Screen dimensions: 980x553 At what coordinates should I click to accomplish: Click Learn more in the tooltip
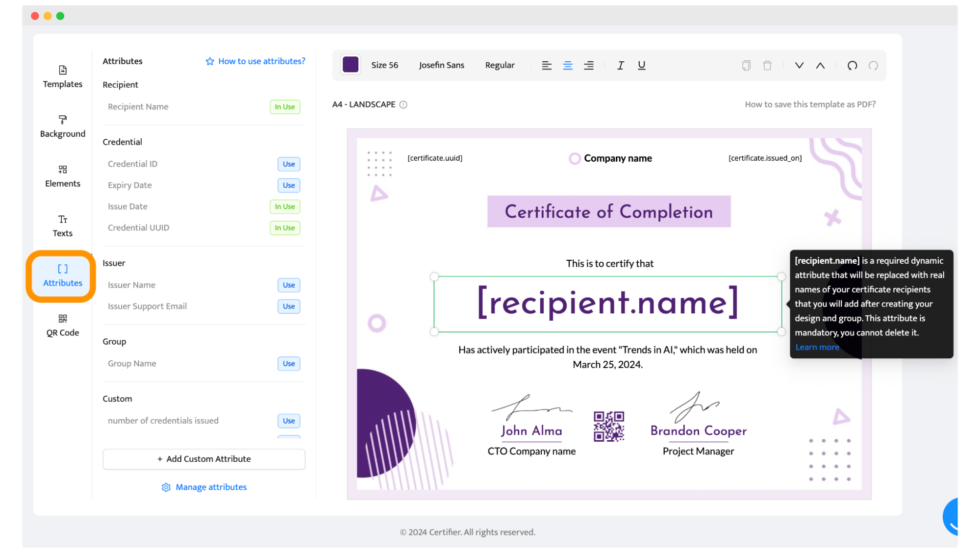pyautogui.click(x=817, y=348)
